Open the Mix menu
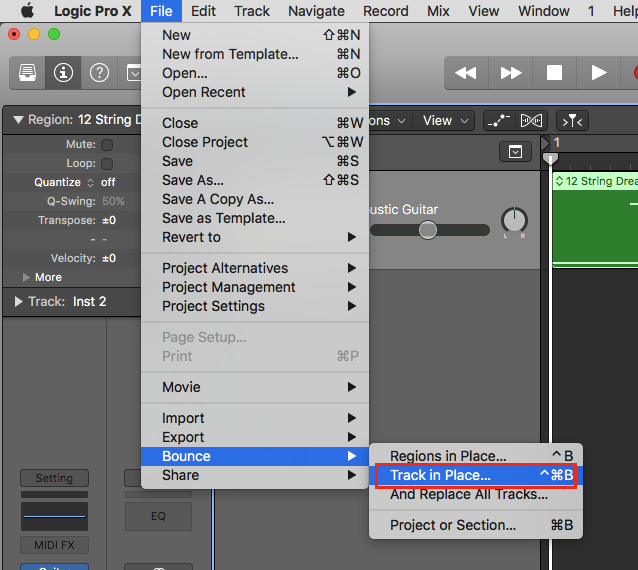The image size is (638, 570). pos(438,11)
